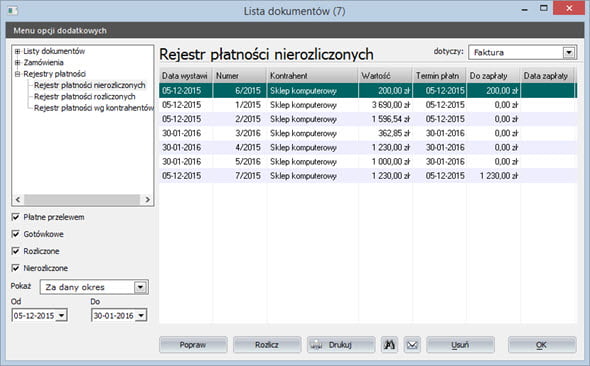Select invoice row 4/2015
This screenshot has height=366, width=590.
click(x=368, y=147)
